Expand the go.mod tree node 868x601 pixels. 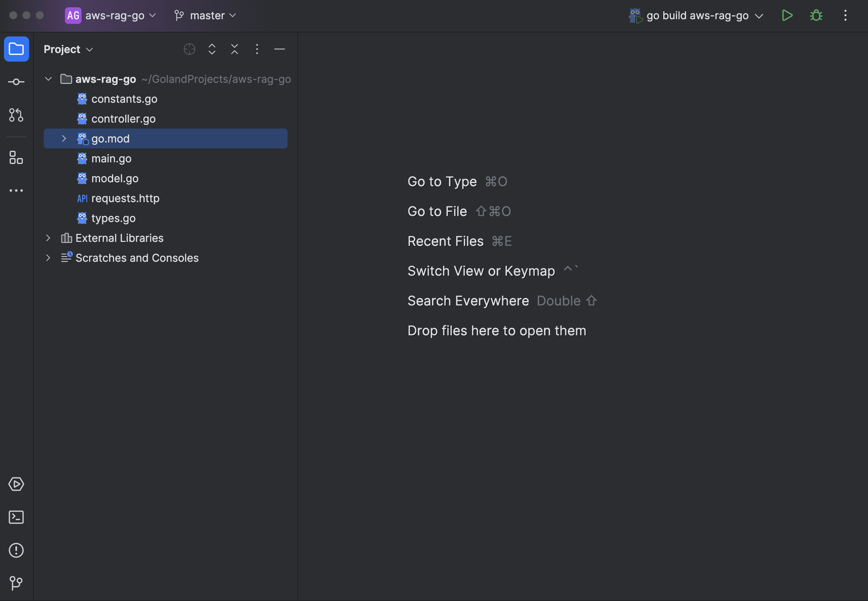(x=64, y=138)
